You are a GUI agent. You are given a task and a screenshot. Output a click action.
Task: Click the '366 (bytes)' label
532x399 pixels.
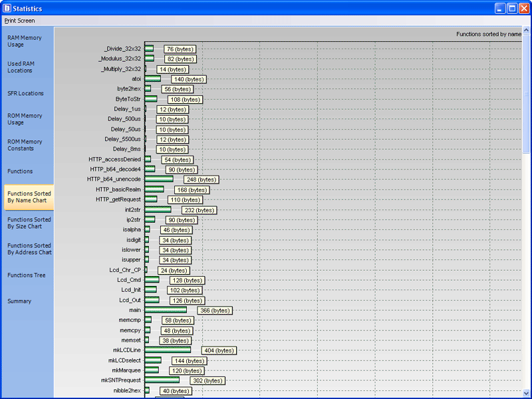pos(215,311)
